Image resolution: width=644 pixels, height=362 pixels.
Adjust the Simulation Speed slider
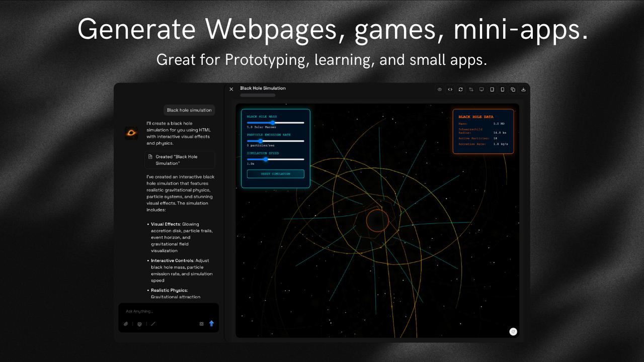point(276,159)
